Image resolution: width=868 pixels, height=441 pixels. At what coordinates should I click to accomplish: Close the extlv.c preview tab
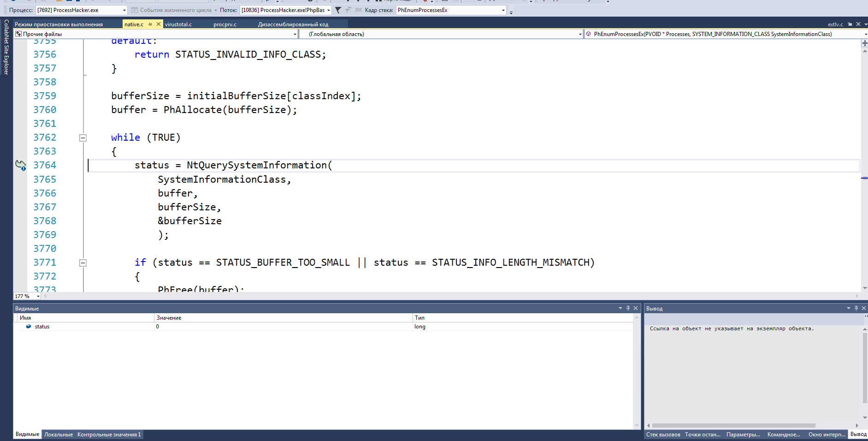(858, 24)
